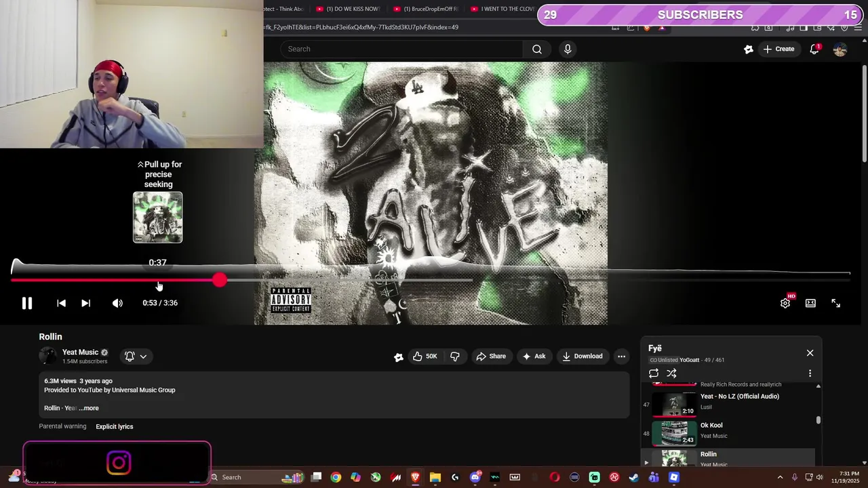Open File Explorer from taskbar
868x488 pixels.
(435, 477)
